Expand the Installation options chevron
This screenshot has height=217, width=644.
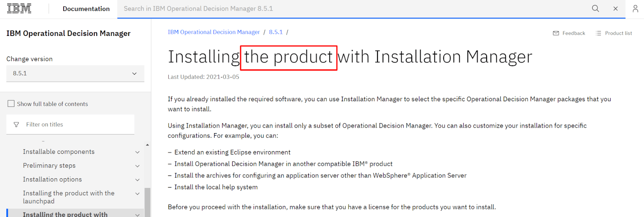tap(137, 180)
